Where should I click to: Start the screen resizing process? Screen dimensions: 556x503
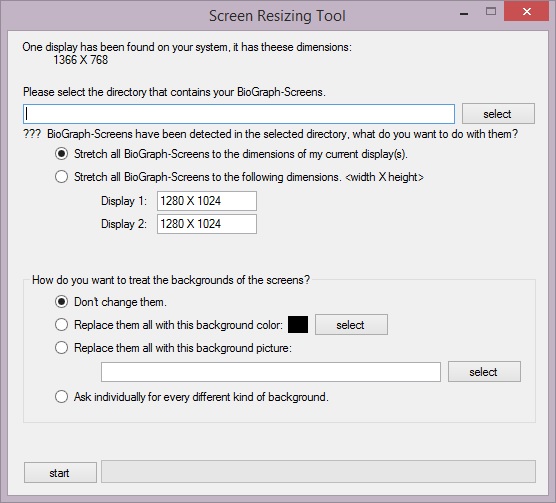(x=60, y=473)
